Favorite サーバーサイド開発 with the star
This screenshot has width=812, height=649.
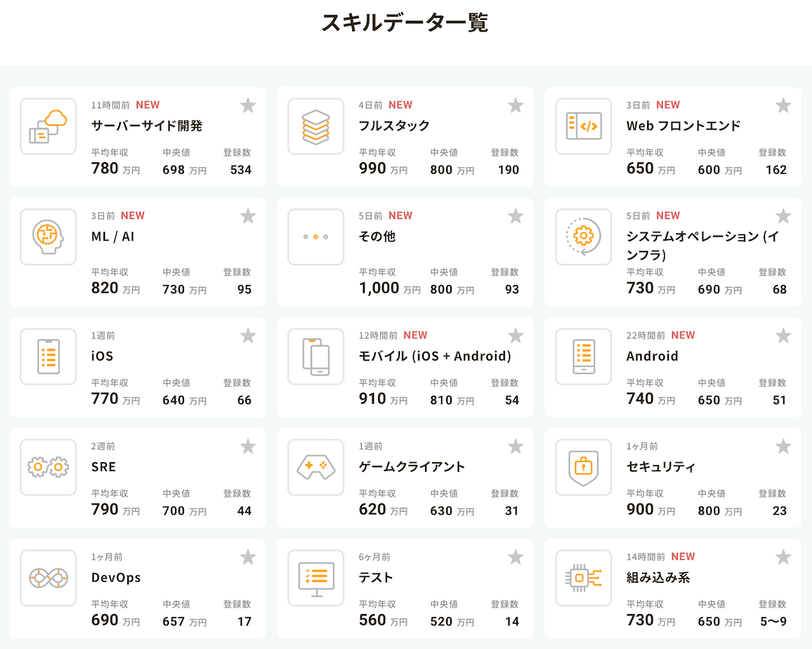248,105
